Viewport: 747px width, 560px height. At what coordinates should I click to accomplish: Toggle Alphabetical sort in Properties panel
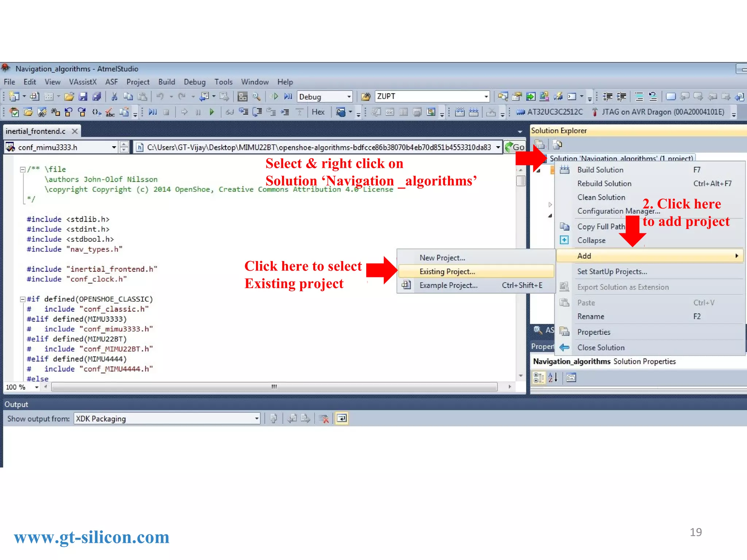(553, 378)
